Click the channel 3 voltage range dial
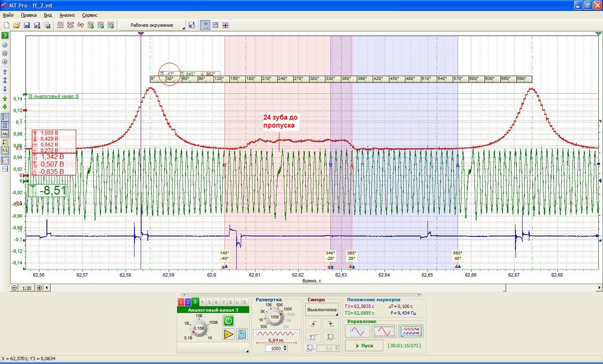 (x=199, y=328)
